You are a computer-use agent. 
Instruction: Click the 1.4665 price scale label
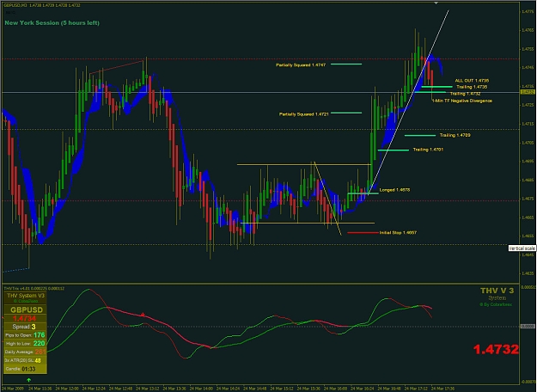(528, 217)
